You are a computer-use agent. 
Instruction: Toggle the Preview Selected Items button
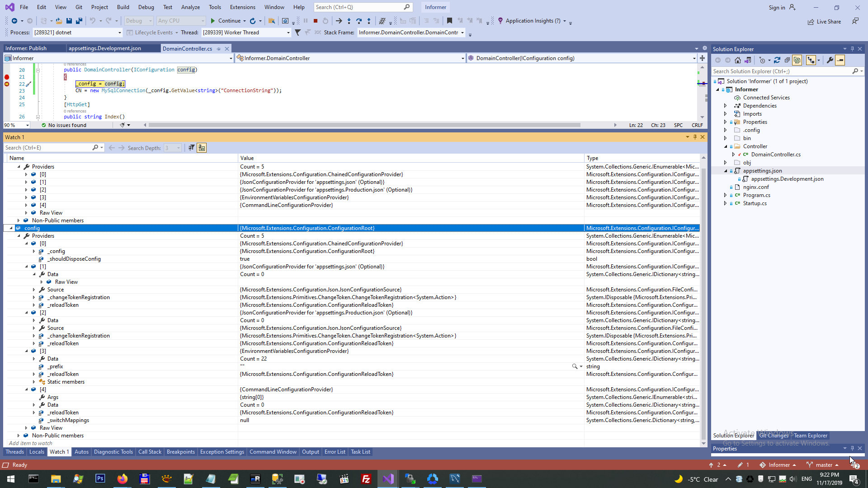click(840, 60)
